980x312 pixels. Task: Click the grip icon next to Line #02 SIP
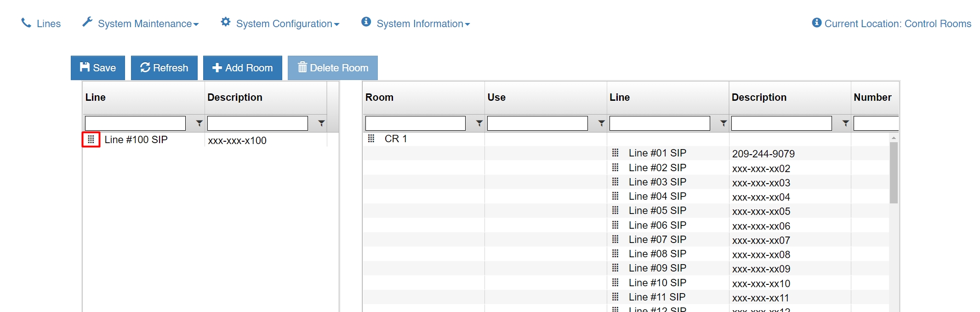pyautogui.click(x=615, y=167)
